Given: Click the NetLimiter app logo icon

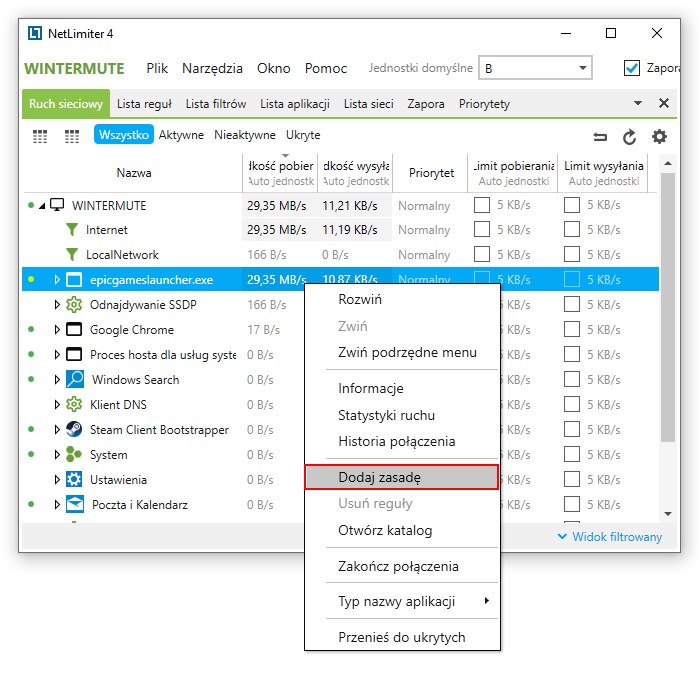Looking at the screenshot, I should (35, 33).
